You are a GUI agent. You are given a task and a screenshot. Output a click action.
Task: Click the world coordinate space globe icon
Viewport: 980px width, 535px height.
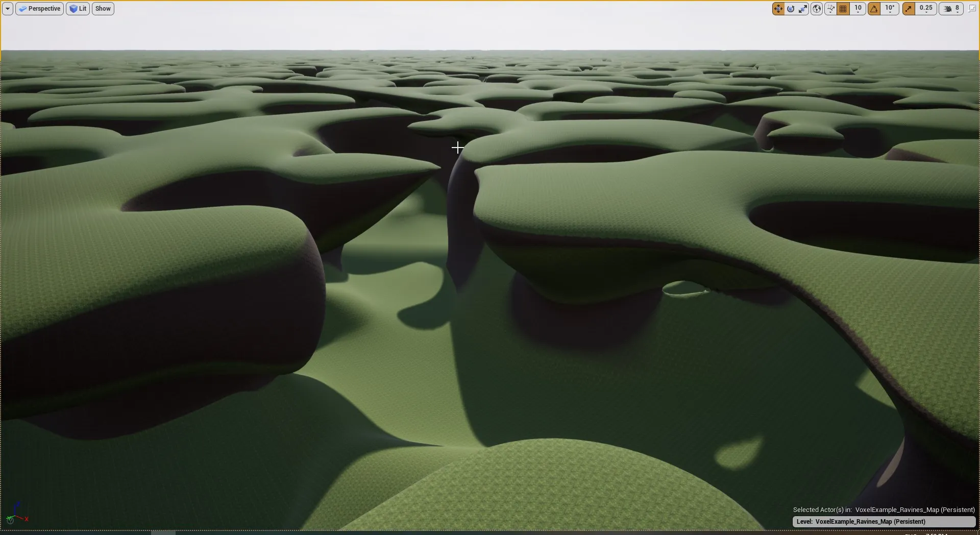point(817,9)
